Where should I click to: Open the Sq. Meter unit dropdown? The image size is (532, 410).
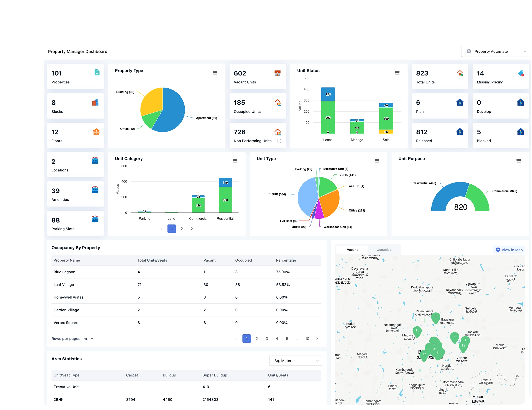tap(296, 361)
